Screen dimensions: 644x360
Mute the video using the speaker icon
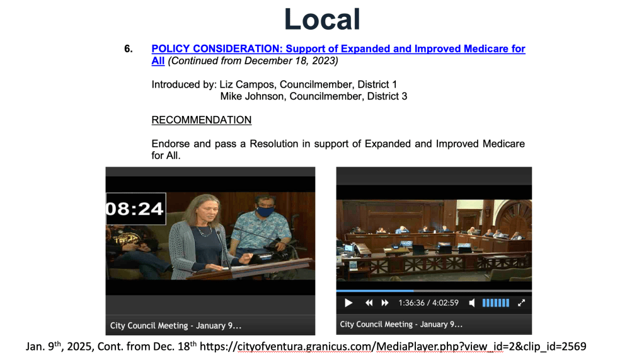coord(472,303)
